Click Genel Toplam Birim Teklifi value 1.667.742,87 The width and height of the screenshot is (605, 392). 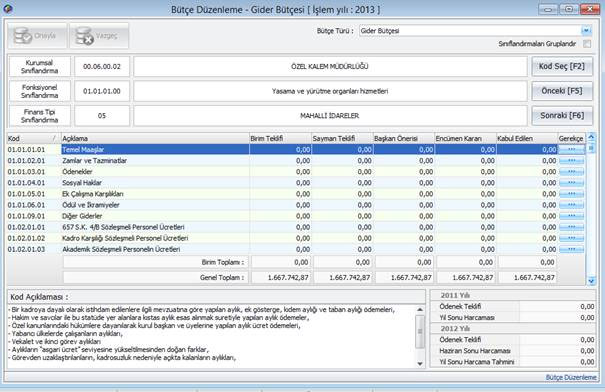point(281,277)
